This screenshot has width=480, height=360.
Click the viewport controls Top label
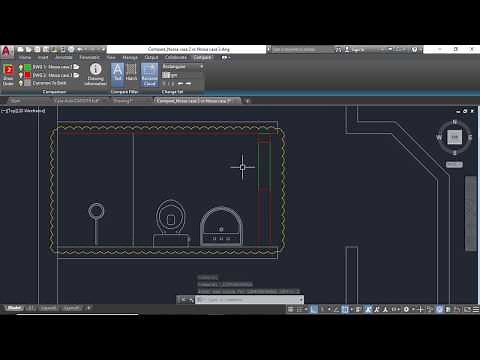12,110
